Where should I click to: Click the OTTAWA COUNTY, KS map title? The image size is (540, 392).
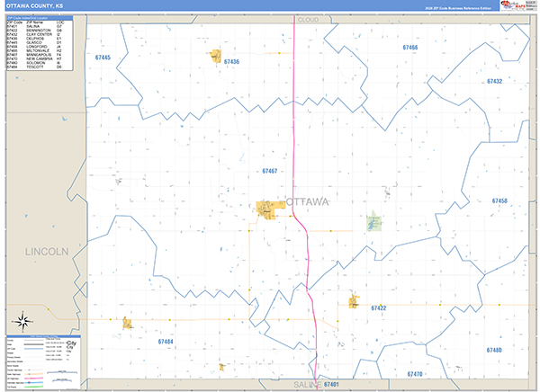click(x=34, y=6)
